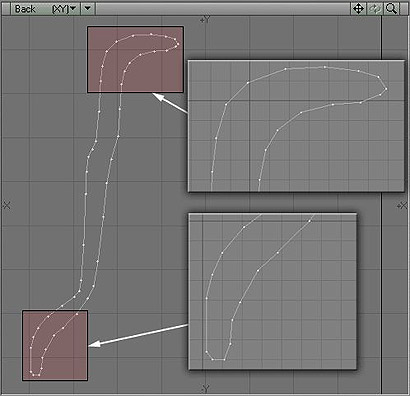Click the lower enlarged detail inset panel
The height and width of the screenshot is (396, 410).
tap(273, 291)
